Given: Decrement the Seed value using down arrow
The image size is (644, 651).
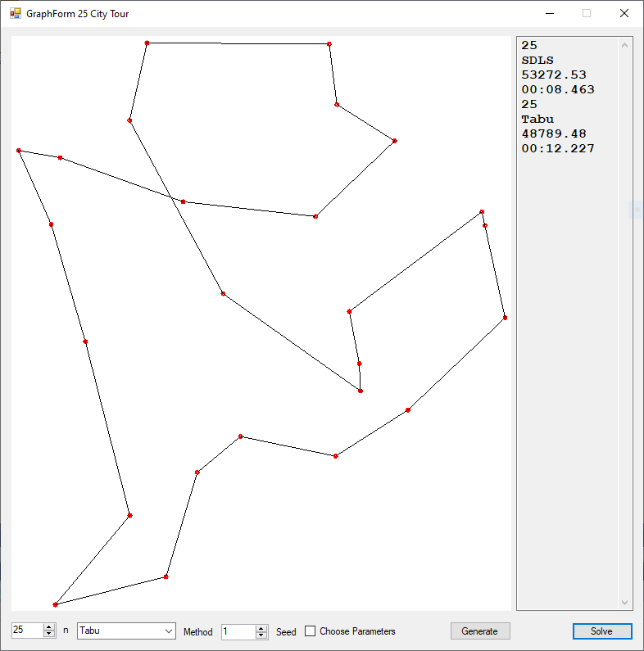Looking at the screenshot, I should pos(261,635).
